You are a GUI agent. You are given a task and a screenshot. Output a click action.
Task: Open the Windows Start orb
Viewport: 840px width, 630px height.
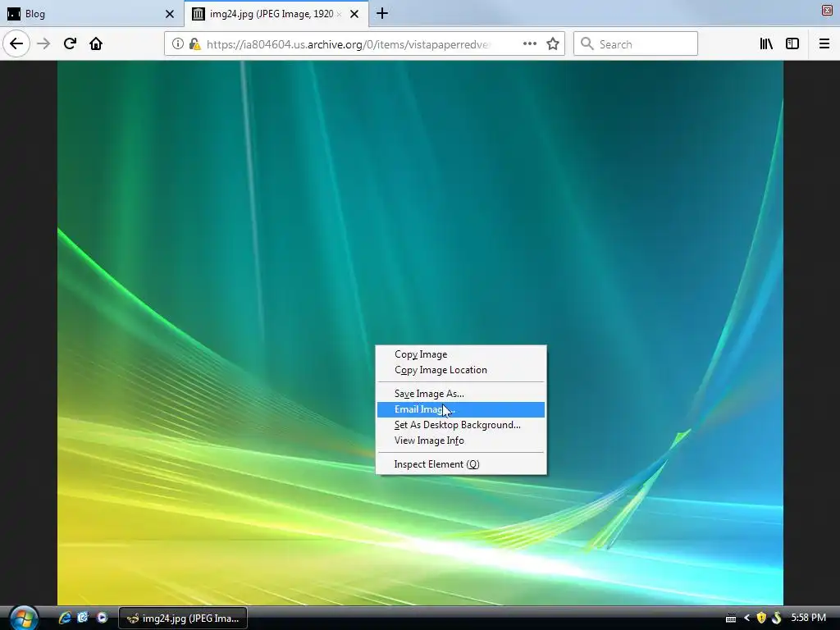24,619
